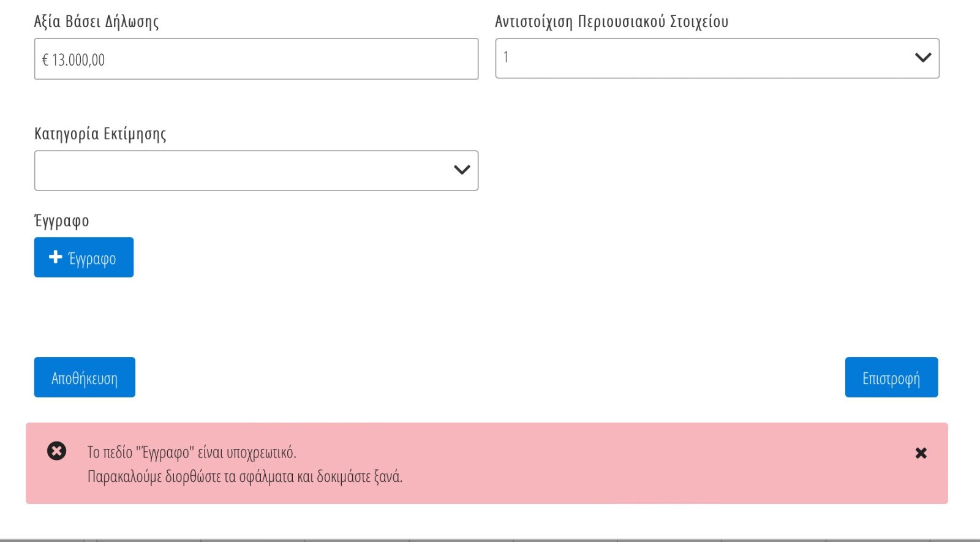This screenshot has width=980, height=542.
Task: Click the plus icon on the Έγγραφο button
Action: pyautogui.click(x=56, y=257)
